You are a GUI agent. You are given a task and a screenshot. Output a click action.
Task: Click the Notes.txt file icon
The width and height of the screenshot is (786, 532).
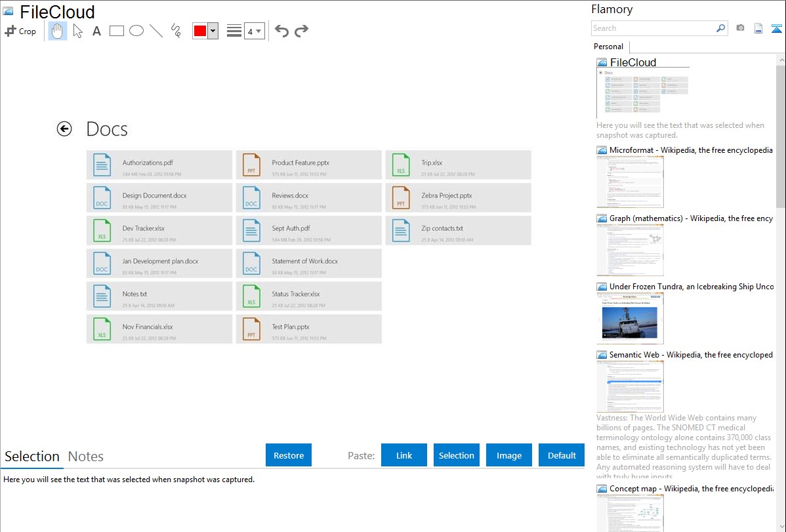102,297
